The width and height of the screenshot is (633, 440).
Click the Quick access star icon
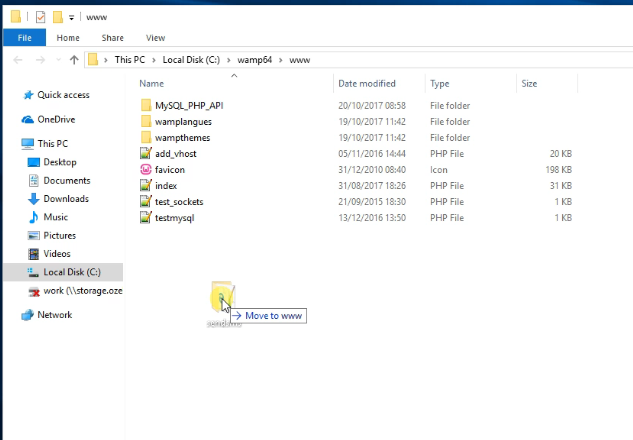pos(28,95)
